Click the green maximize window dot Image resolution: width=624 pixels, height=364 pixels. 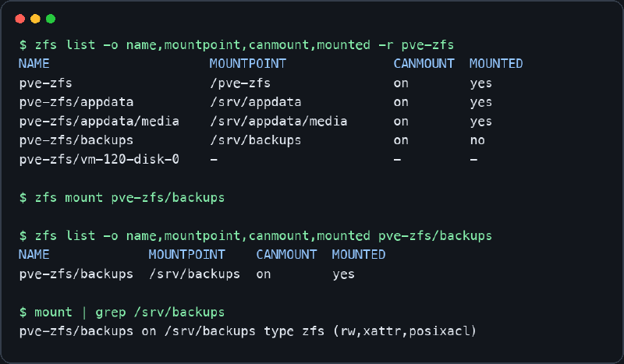click(x=51, y=19)
